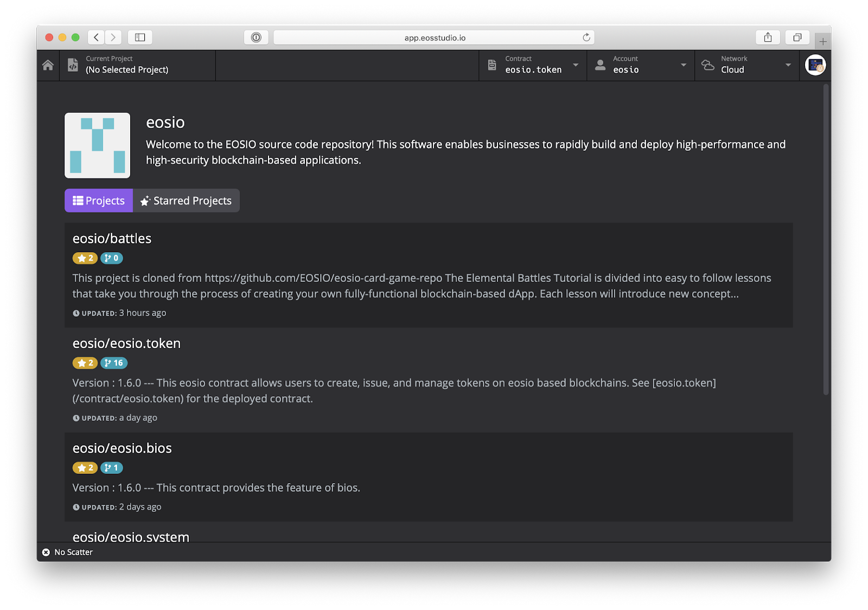Click 'UPDATED: 3 hours ago' timestamp
This screenshot has height=610, width=868.
tap(119, 313)
